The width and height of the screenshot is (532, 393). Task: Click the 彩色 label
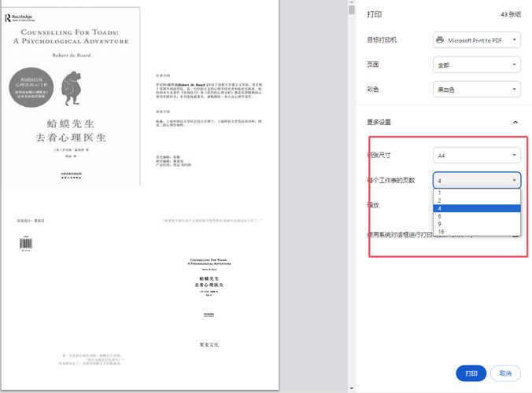(372, 89)
